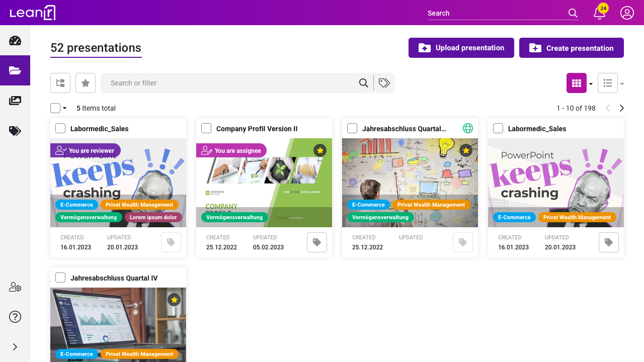Open the dashboard from the sidebar
This screenshot has height=362, width=644.
tap(15, 40)
